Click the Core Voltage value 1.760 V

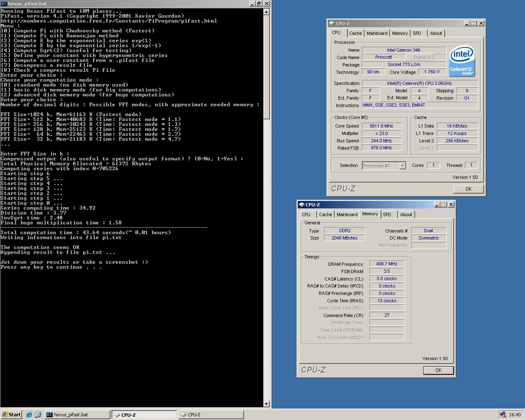pos(432,72)
